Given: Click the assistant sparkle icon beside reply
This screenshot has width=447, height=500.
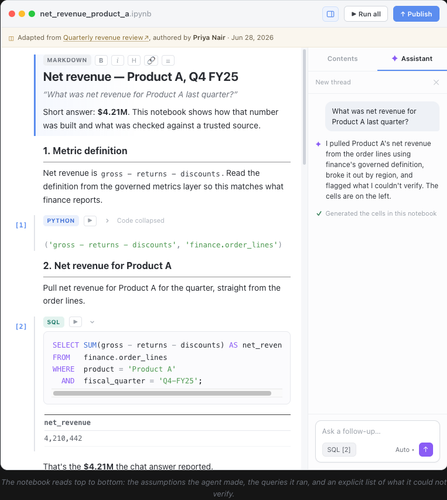Looking at the screenshot, I should click(318, 144).
